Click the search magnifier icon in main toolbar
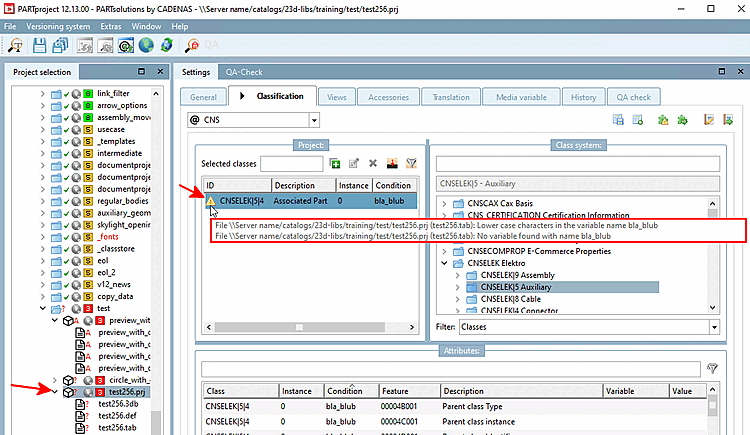The width and height of the screenshot is (750, 435). tap(15, 45)
